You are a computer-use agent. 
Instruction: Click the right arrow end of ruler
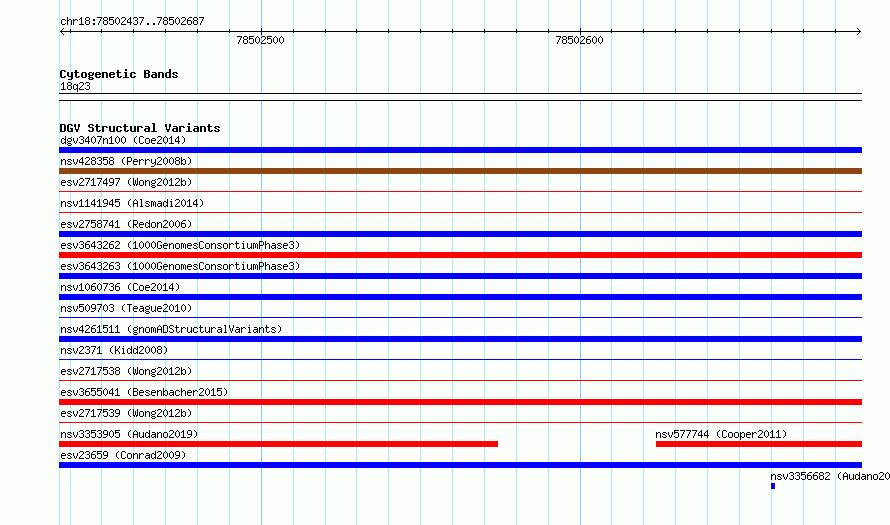(859, 32)
